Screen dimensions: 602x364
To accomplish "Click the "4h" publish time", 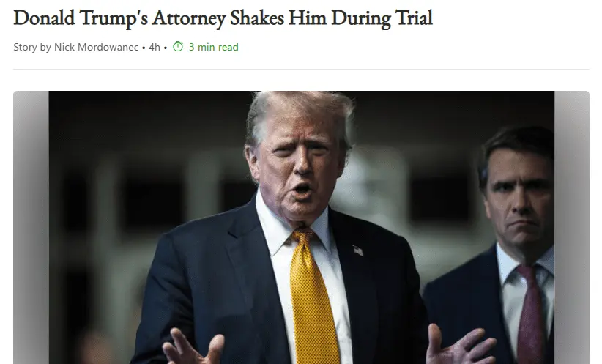I will pos(155,47).
